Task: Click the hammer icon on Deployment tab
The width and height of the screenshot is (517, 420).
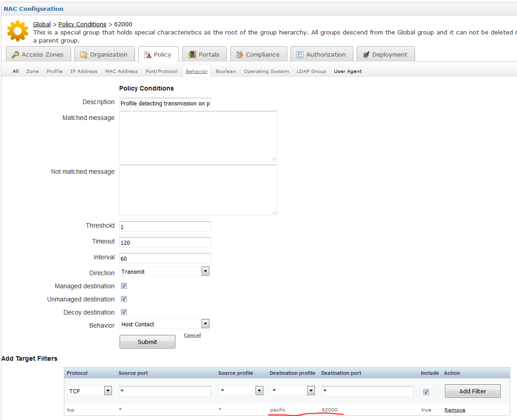Action: pos(366,54)
